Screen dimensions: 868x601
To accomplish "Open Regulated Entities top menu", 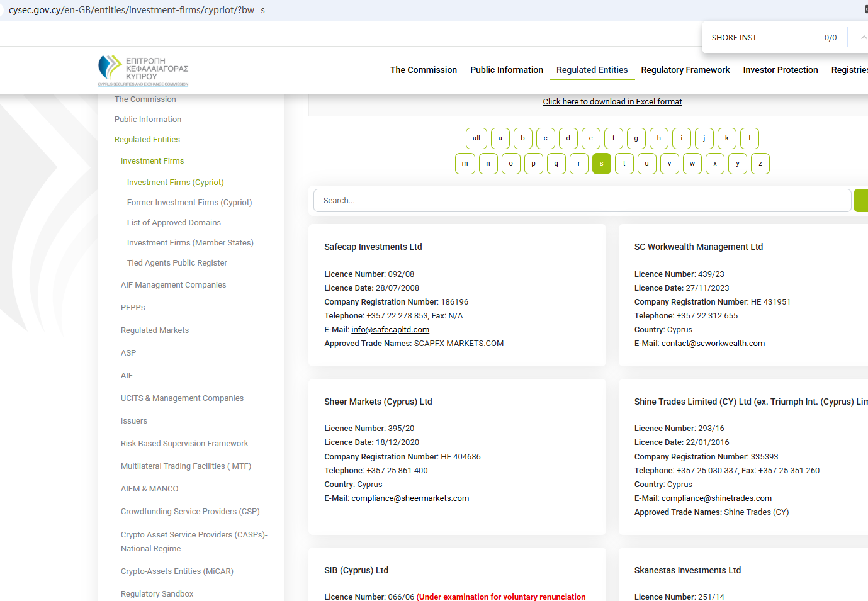I will 592,70.
